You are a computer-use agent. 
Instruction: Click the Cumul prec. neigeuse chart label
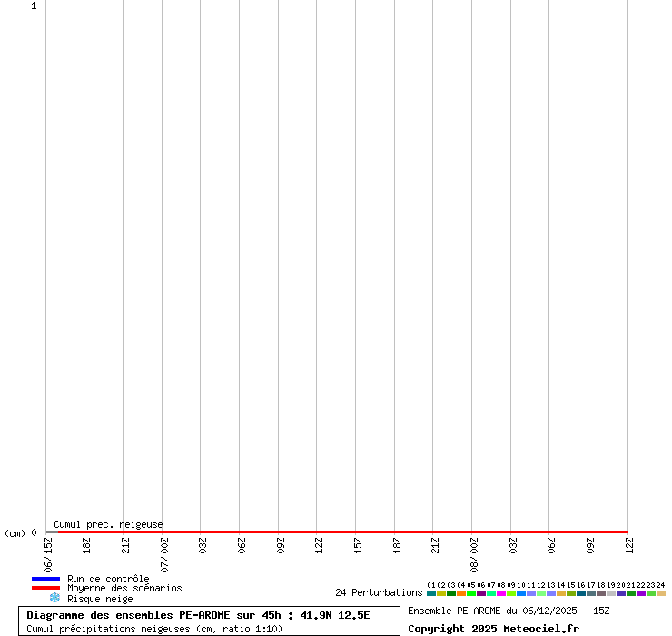[x=108, y=524]
